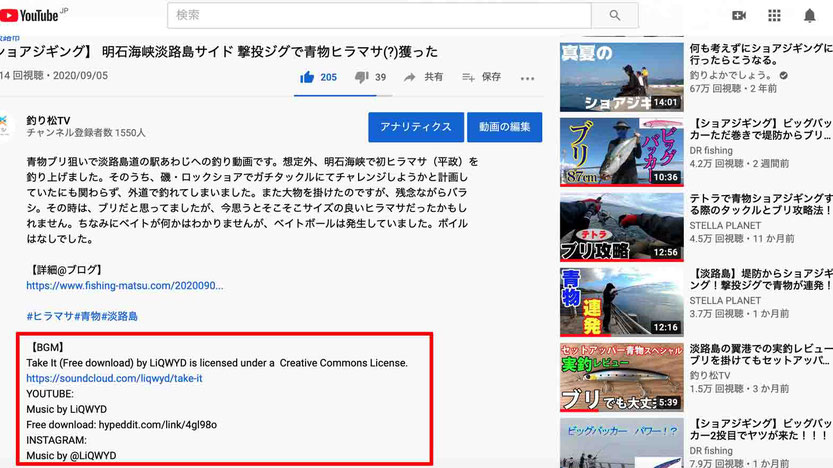This screenshot has height=468, width=833.
Task: Click the like count 205
Action: (x=328, y=78)
